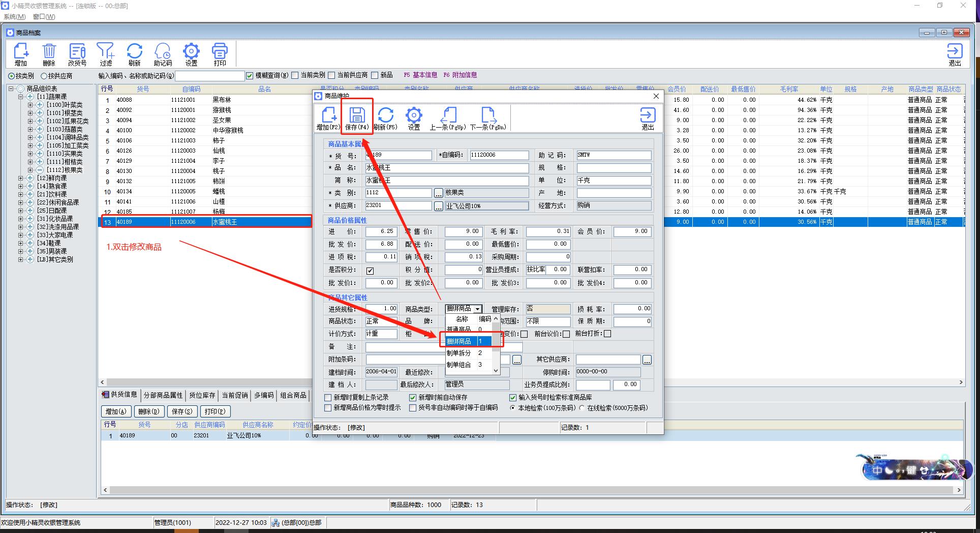980x533 pixels.
Task: Enable the 当前供应商 checkbox
Action: click(x=331, y=75)
